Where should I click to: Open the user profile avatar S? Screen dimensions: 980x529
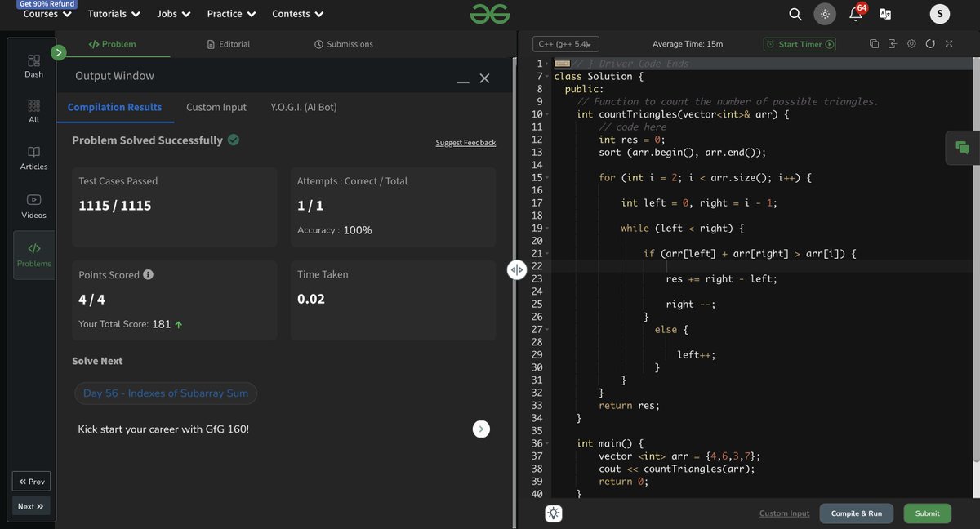coord(940,13)
